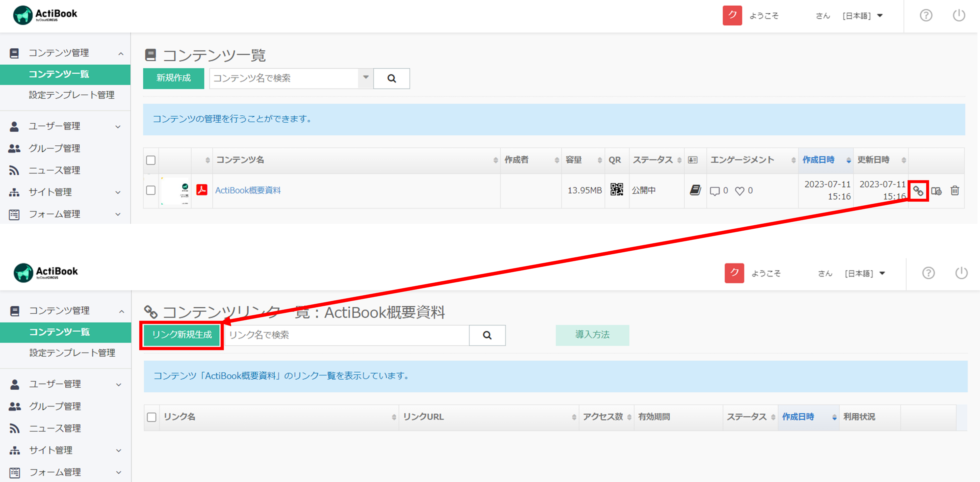
Task: Select コンテンツ一覧 menu item on コンテンツ一覧 page
Action: coord(65,74)
